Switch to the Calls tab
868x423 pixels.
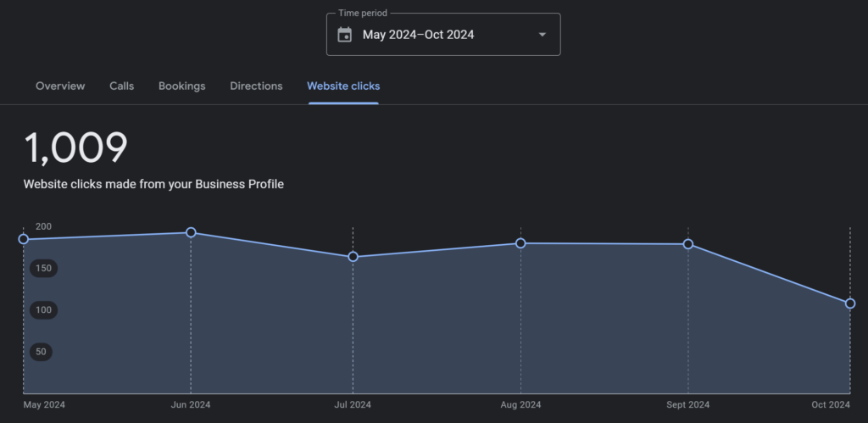[x=122, y=86]
